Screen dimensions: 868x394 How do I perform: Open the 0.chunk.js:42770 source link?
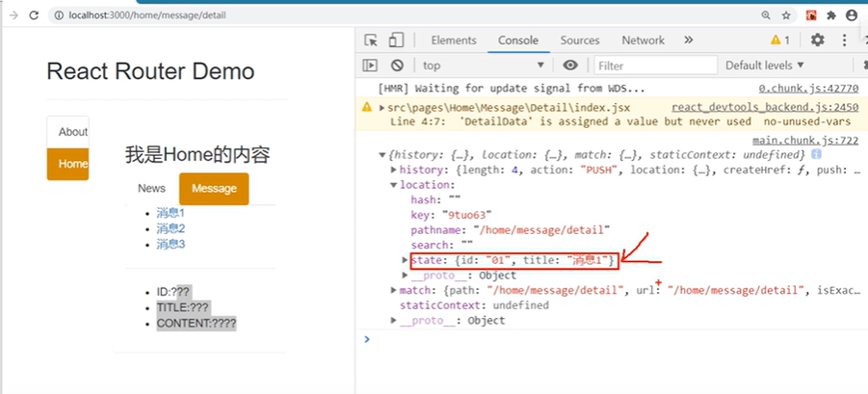[808, 89]
